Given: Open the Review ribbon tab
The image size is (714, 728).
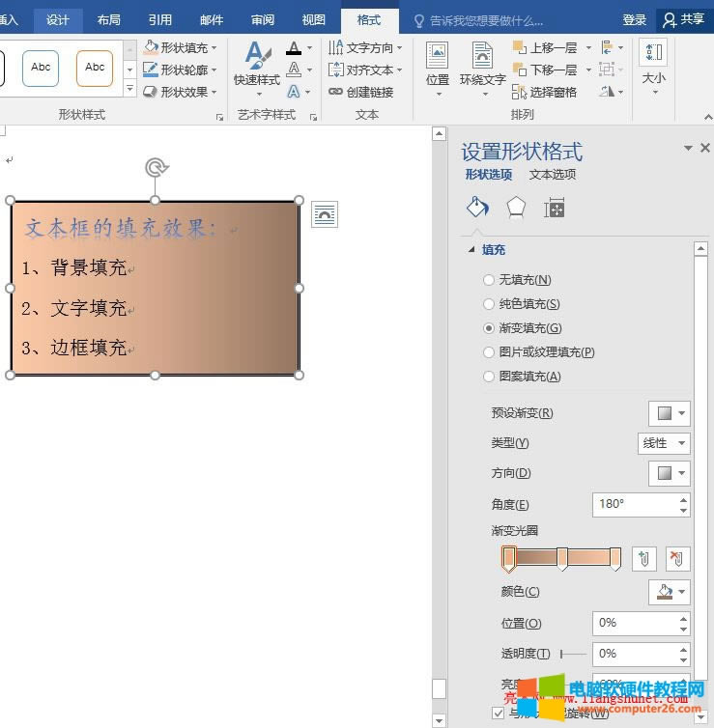Looking at the screenshot, I should [x=262, y=19].
